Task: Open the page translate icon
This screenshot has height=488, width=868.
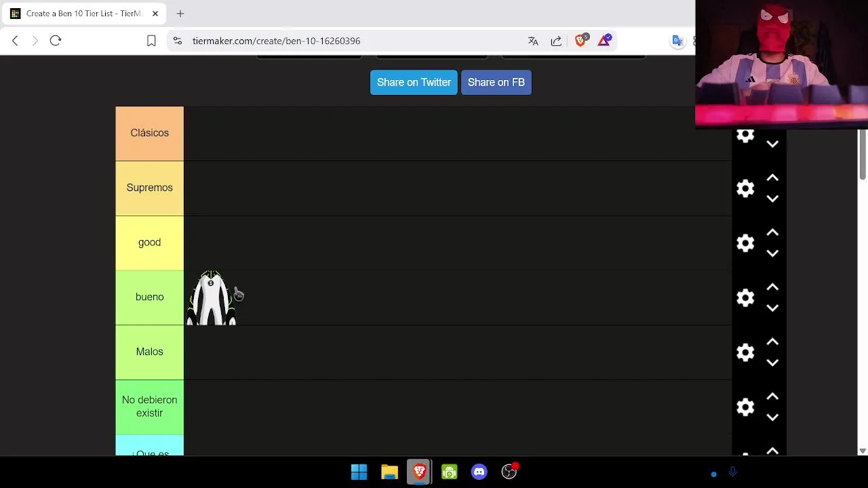Action: click(533, 41)
